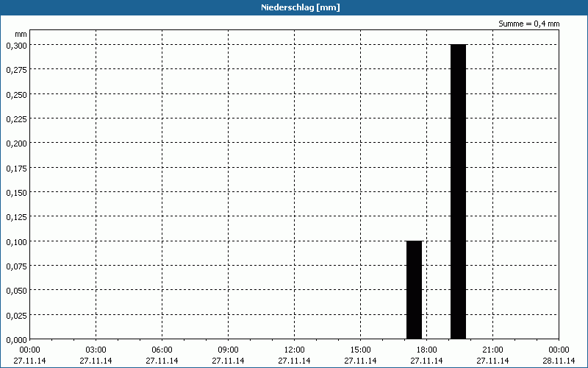The image size is (588, 368).
Task: Select the Summe = 0,4 mm label
Action: [528, 24]
